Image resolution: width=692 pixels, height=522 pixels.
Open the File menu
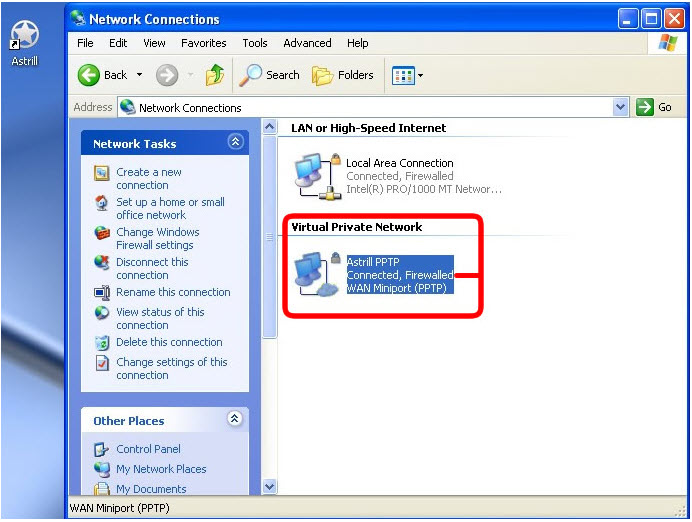(85, 43)
